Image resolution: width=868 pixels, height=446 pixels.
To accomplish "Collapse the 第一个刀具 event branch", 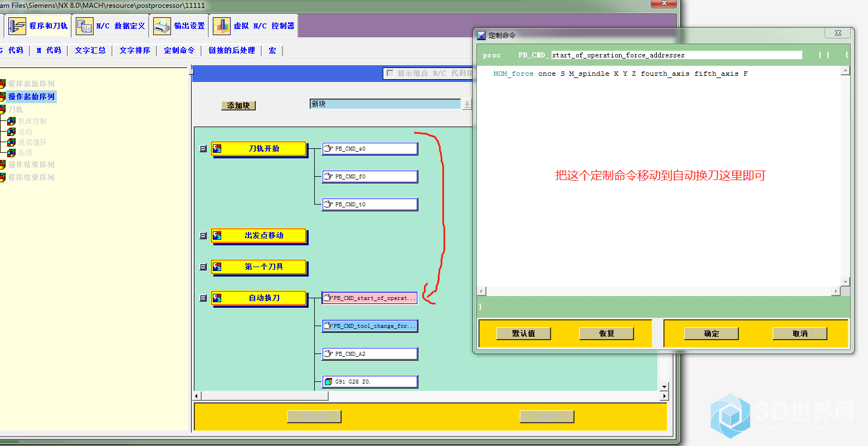I will tap(203, 267).
